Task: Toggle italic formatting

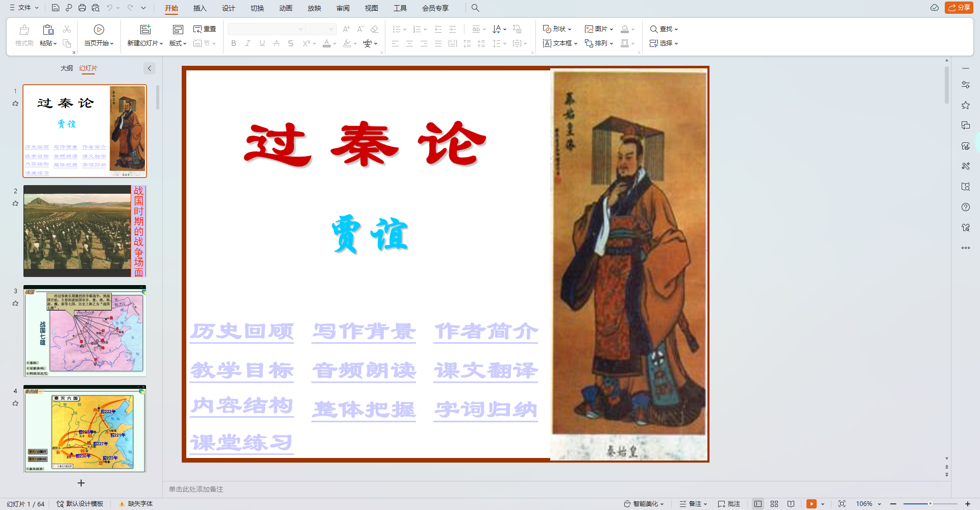Action: 248,43
